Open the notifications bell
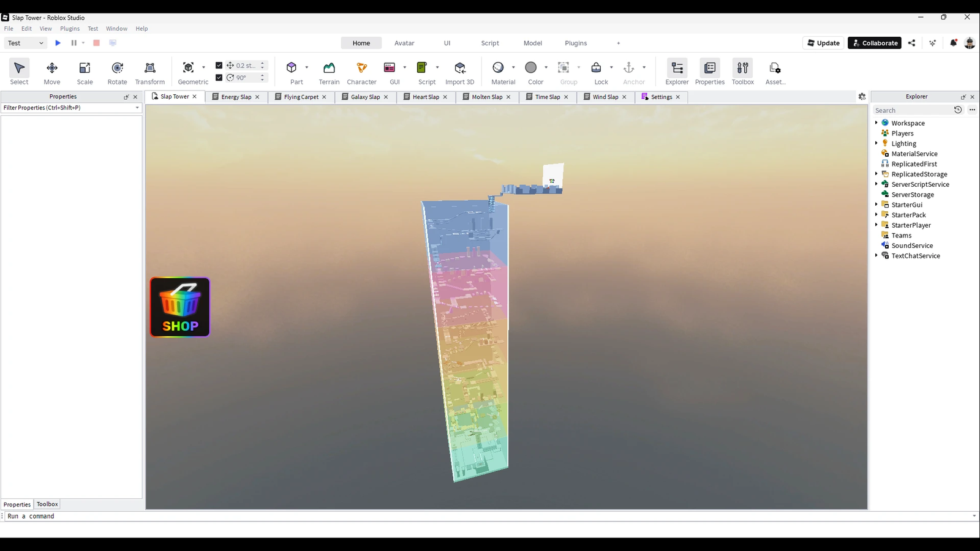Viewport: 980px width, 551px height. coord(953,43)
